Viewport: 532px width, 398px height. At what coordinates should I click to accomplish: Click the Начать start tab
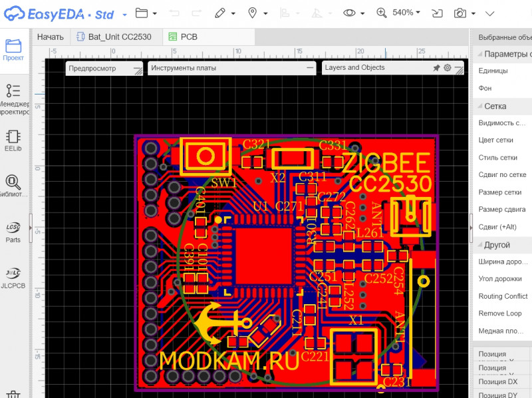[51, 37]
